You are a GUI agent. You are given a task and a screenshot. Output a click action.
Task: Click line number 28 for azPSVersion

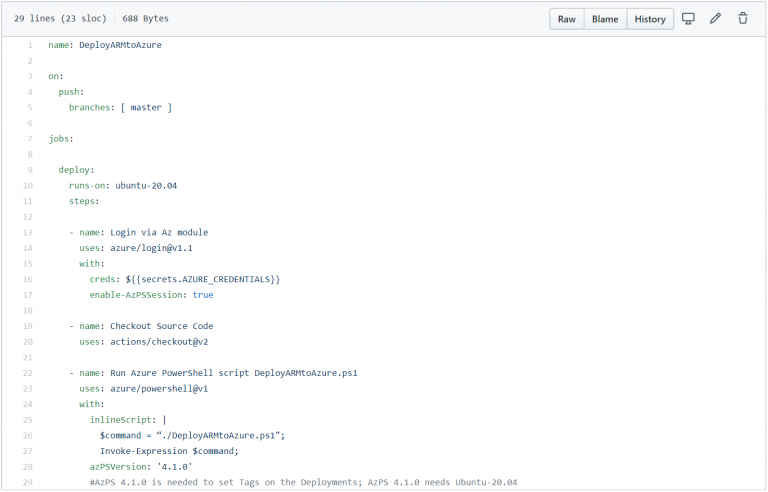point(27,467)
